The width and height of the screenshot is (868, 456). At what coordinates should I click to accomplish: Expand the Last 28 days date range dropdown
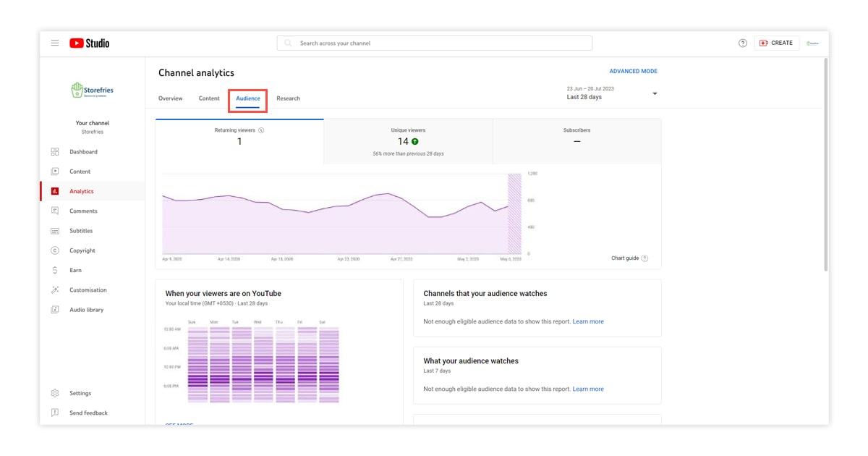tap(655, 93)
